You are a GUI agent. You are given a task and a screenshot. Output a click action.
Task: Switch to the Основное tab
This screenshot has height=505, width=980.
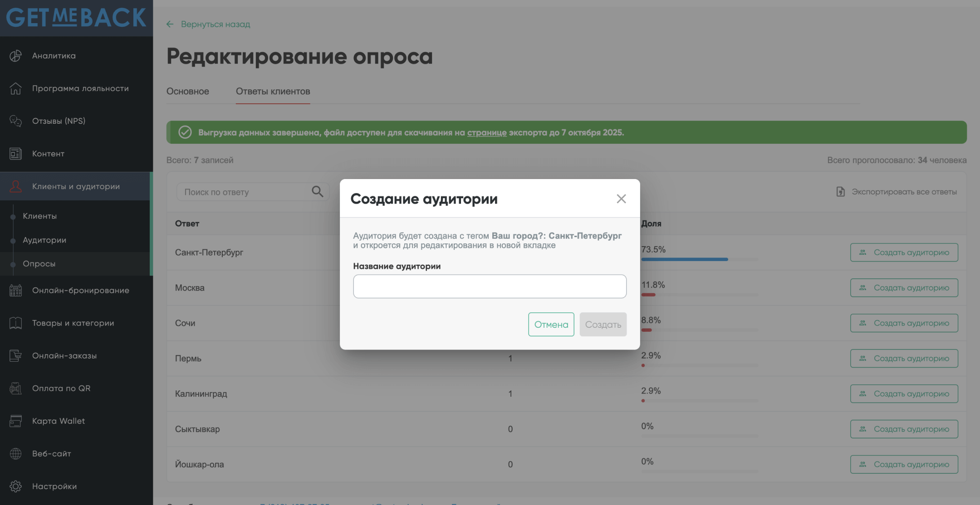coord(187,91)
